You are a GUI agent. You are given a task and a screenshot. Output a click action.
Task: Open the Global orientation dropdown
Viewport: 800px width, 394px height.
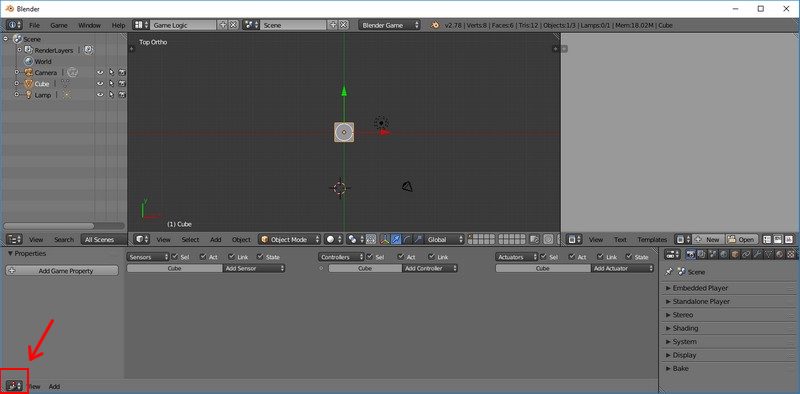click(444, 239)
